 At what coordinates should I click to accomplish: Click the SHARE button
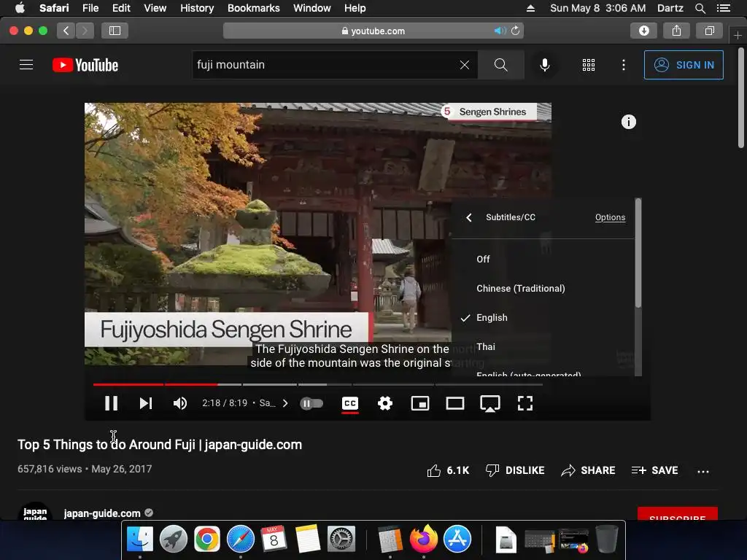pos(588,470)
